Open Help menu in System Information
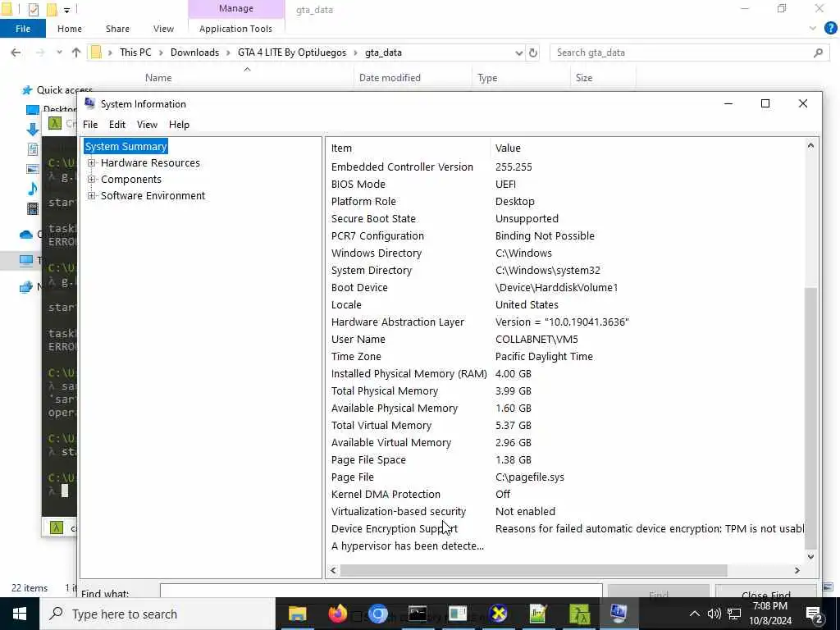The height and width of the screenshot is (630, 840). [x=179, y=125]
